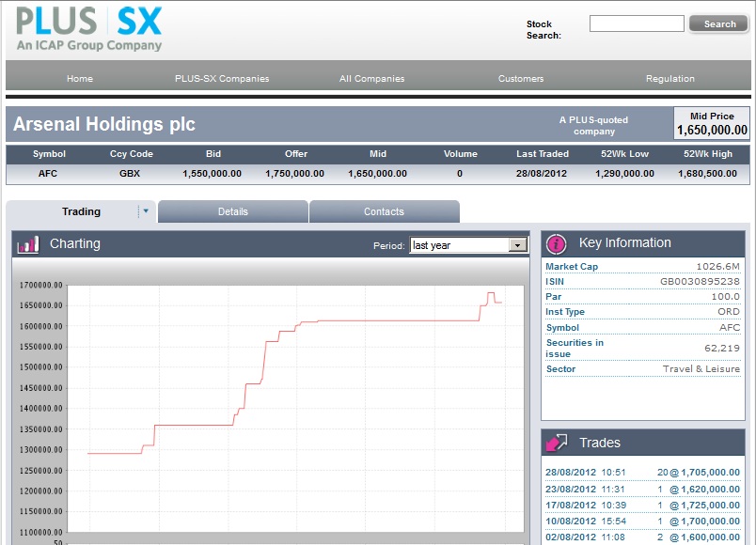Click the PLUS SX logo

click(89, 28)
